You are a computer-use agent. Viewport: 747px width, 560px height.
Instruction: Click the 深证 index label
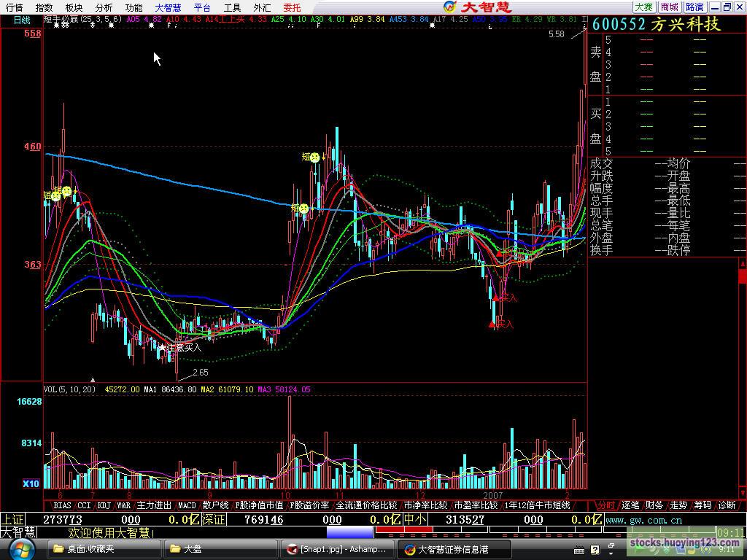(x=214, y=519)
